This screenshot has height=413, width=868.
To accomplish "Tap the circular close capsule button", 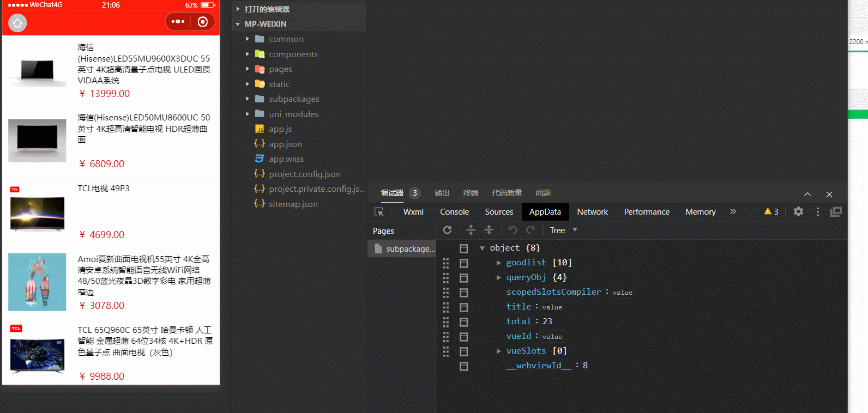I will point(203,22).
